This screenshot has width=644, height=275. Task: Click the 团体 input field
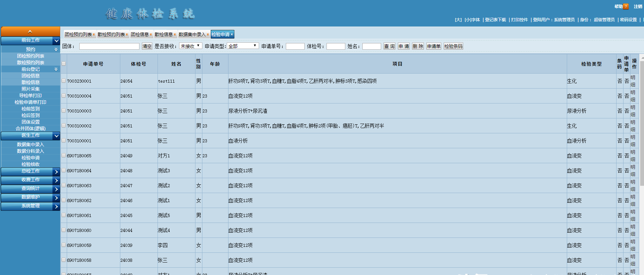109,46
